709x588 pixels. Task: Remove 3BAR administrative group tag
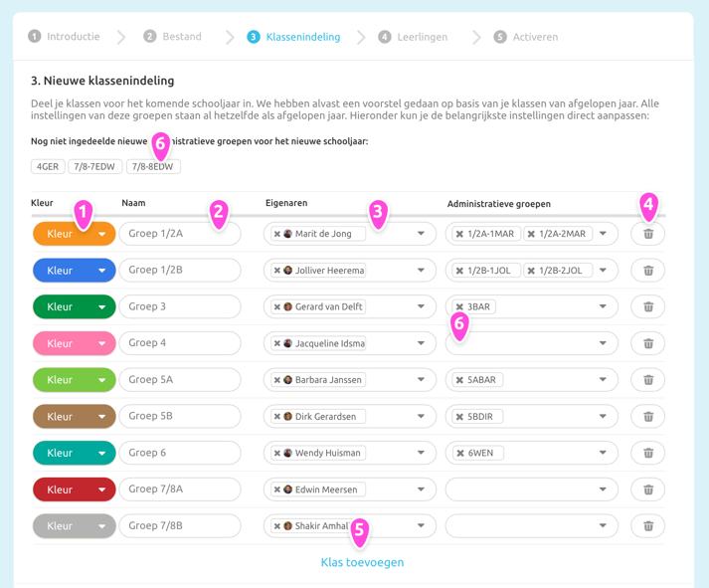(x=459, y=307)
